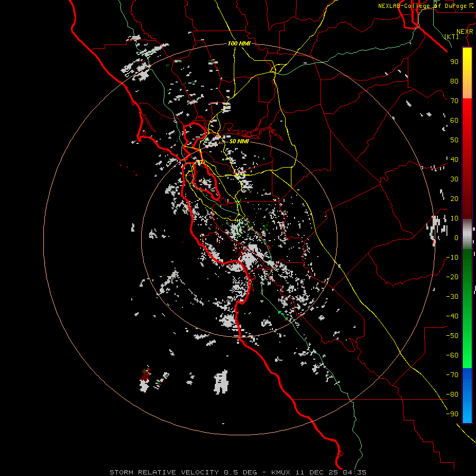Click the storm relative velocity caption at bottom

pyautogui.click(x=238, y=472)
